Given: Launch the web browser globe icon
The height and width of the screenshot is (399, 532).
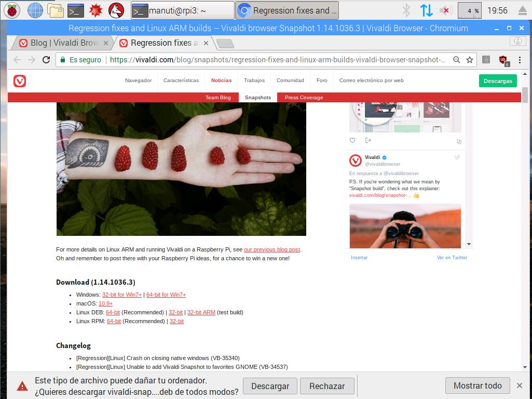Looking at the screenshot, I should (35, 10).
